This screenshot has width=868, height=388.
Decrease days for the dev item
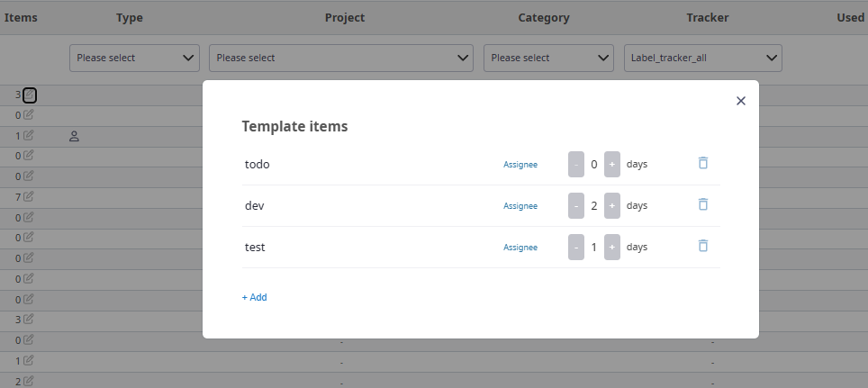click(576, 206)
